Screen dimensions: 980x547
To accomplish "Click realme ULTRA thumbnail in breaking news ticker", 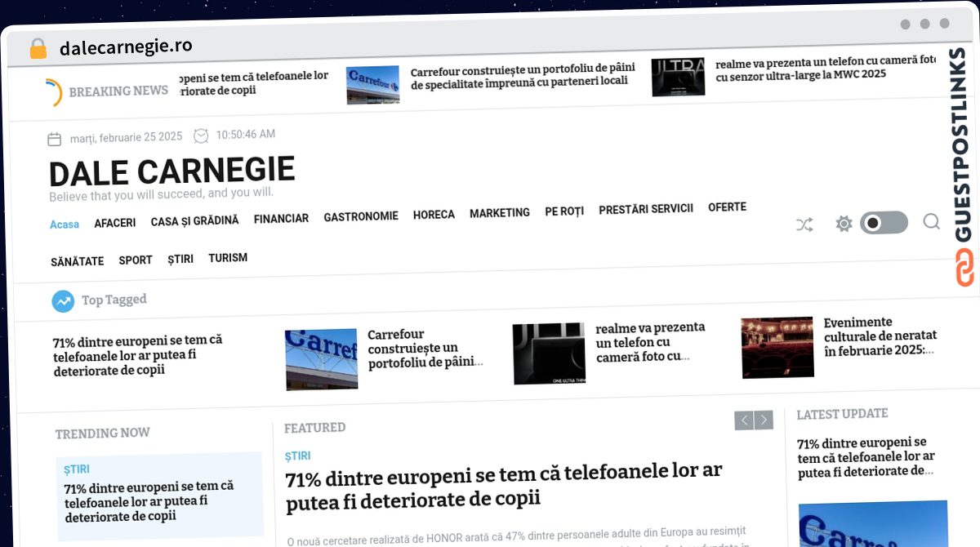I will (x=678, y=77).
